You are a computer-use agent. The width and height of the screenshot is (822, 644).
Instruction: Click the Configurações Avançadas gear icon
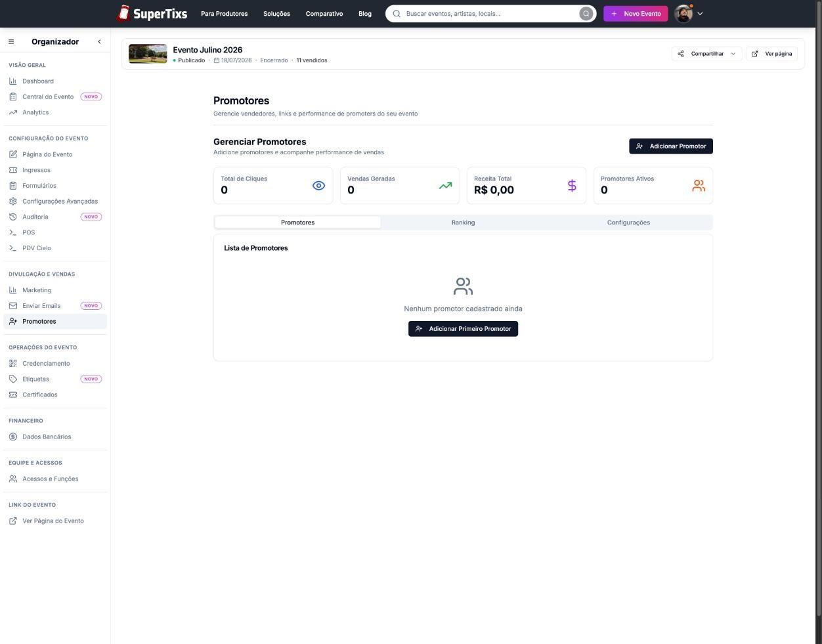[x=13, y=201]
